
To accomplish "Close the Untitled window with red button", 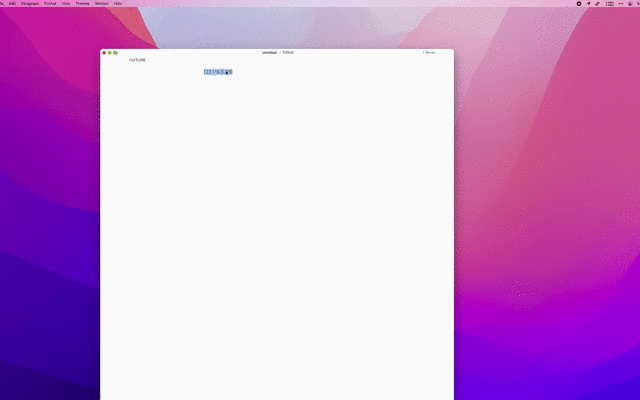I will pyautogui.click(x=104, y=52).
